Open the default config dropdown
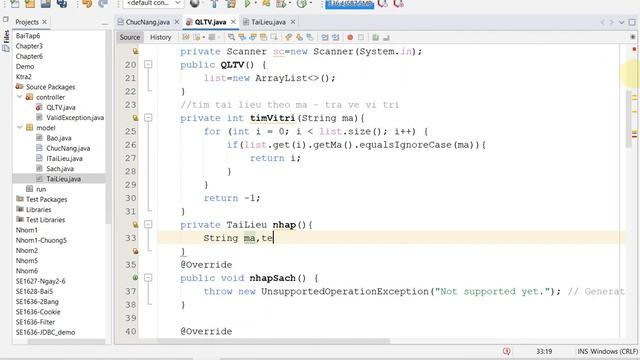 (x=152, y=3)
